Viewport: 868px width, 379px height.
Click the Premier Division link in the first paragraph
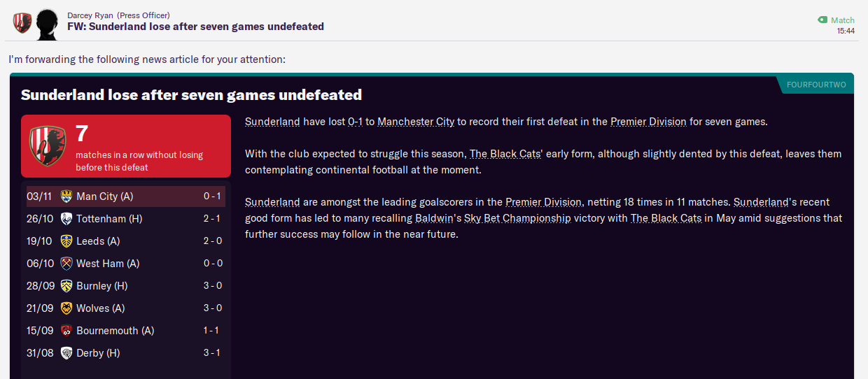point(648,122)
